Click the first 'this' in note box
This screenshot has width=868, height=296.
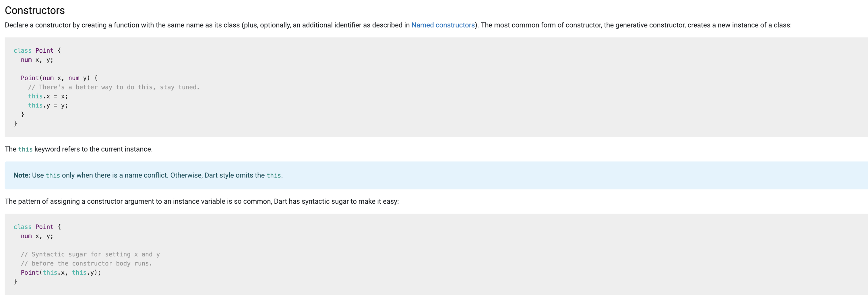pyautogui.click(x=53, y=176)
